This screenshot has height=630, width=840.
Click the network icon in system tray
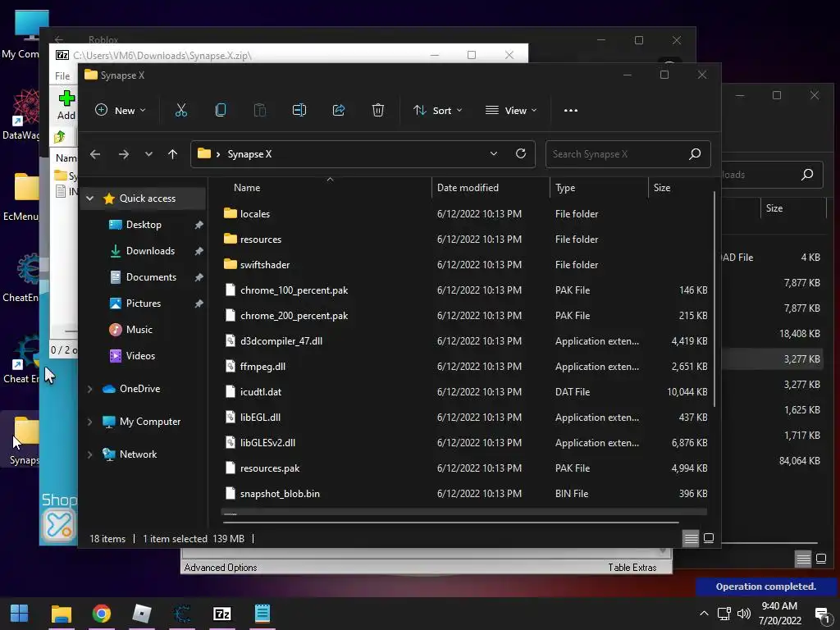point(724,614)
